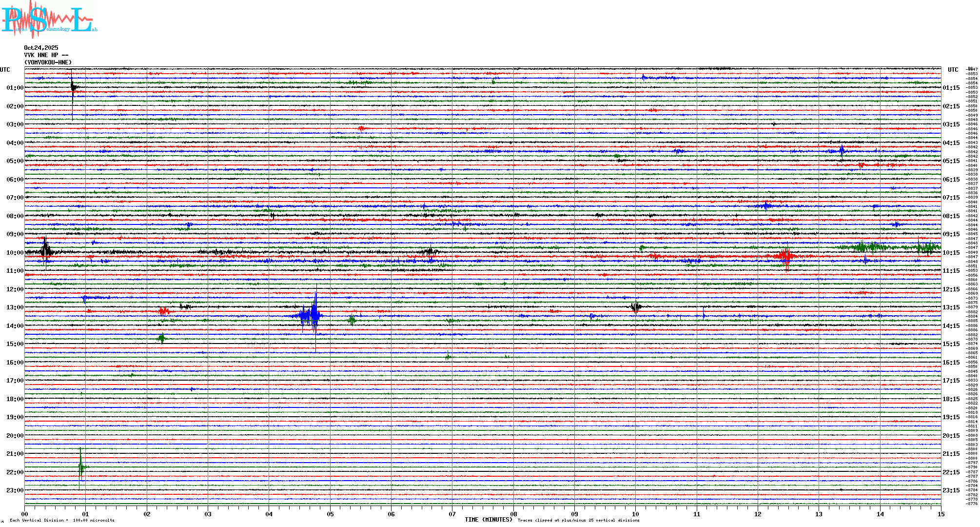The width and height of the screenshot is (980, 527).
Task: Click the green spike event near 21:45
Action: 81,466
